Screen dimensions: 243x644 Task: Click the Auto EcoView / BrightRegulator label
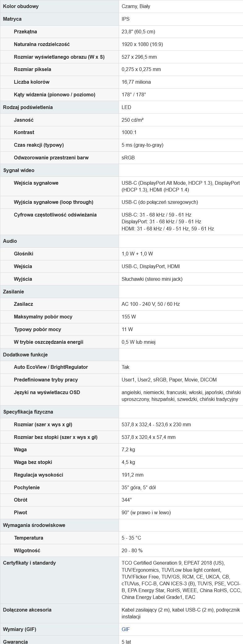coord(51,367)
